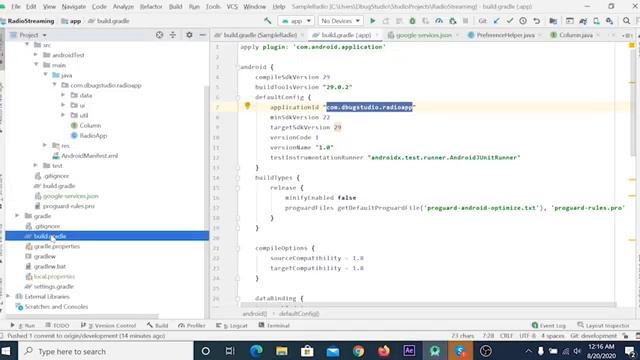640x360 pixels.
Task: Click Sync Project with Gradle Files icon
Action: point(583,21)
